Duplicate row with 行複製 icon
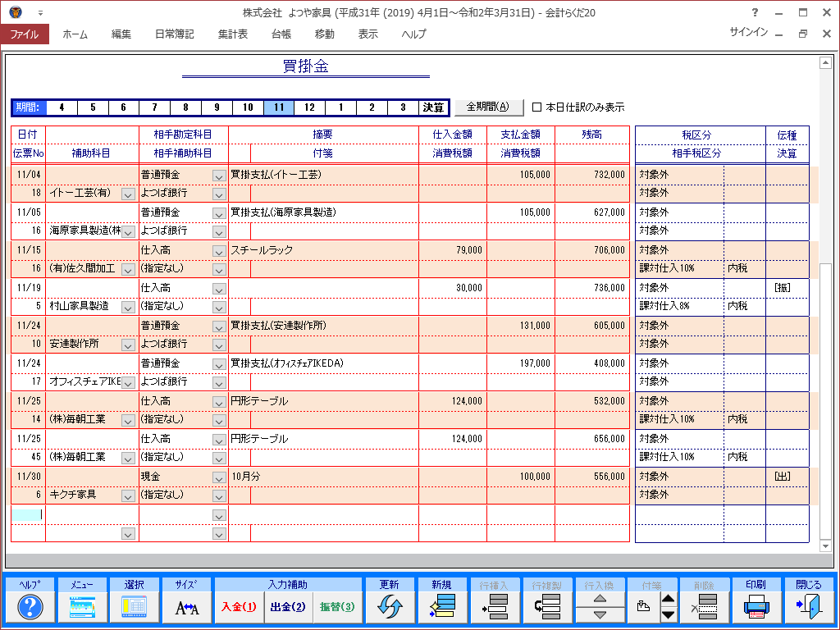 pos(547,607)
